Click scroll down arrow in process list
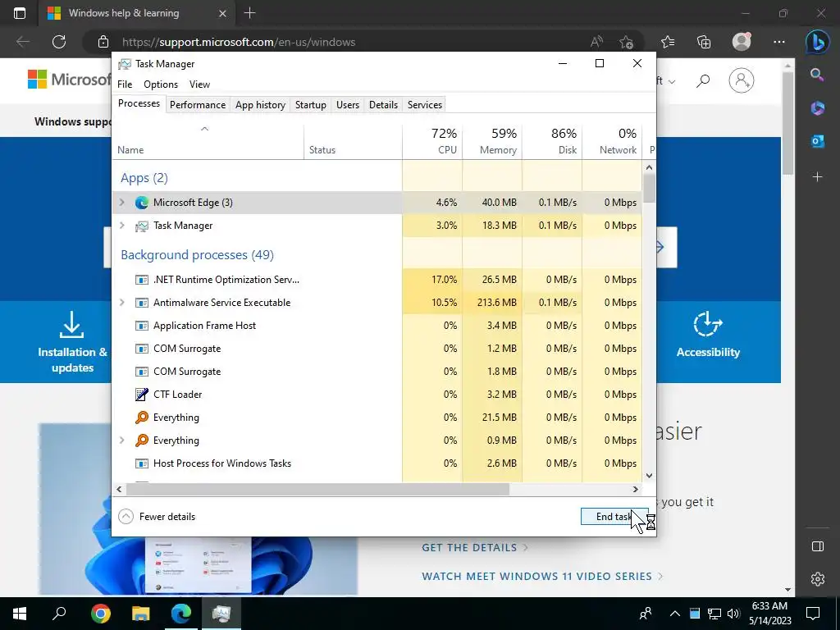 (650, 475)
